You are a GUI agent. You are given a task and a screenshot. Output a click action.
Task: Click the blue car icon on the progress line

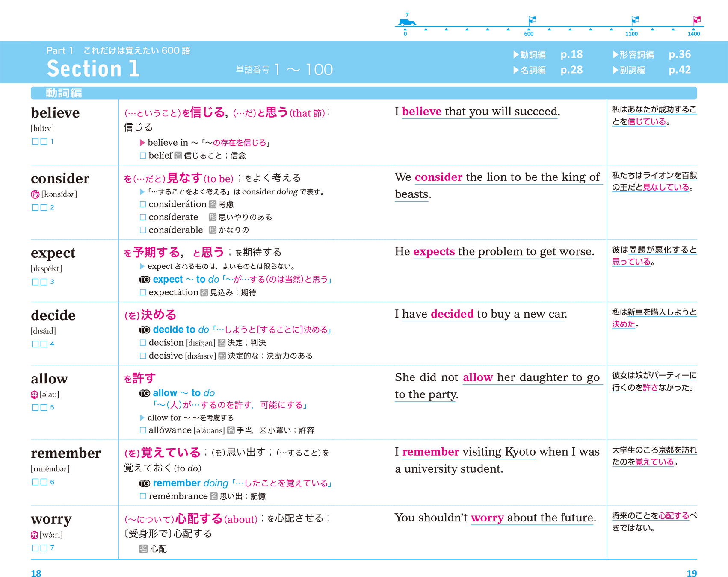407,22
